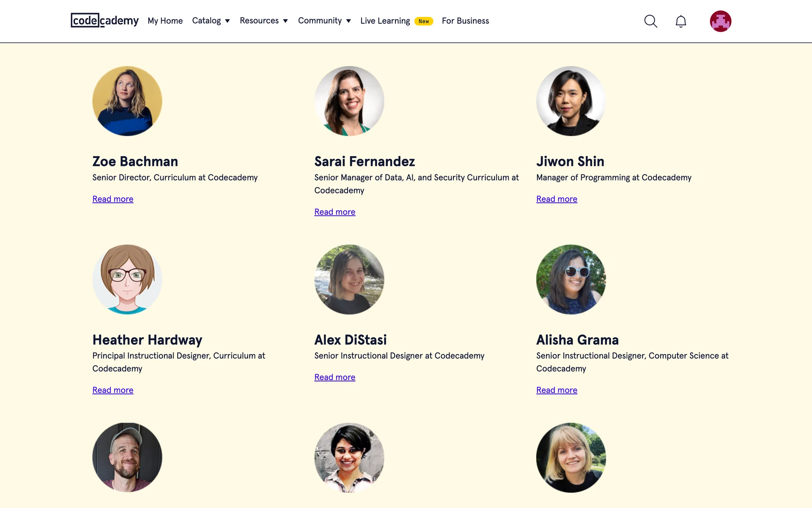Open the user profile avatar

(x=720, y=21)
